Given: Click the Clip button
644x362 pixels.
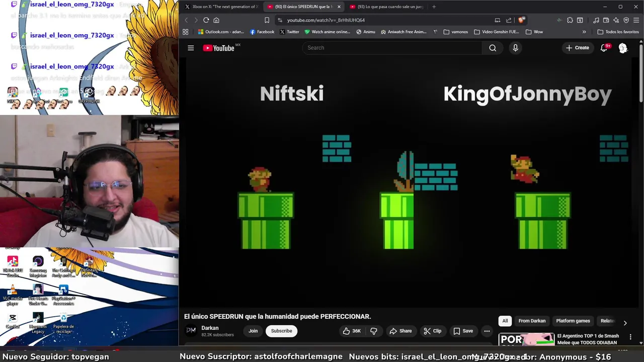Looking at the screenshot, I should point(432,331).
